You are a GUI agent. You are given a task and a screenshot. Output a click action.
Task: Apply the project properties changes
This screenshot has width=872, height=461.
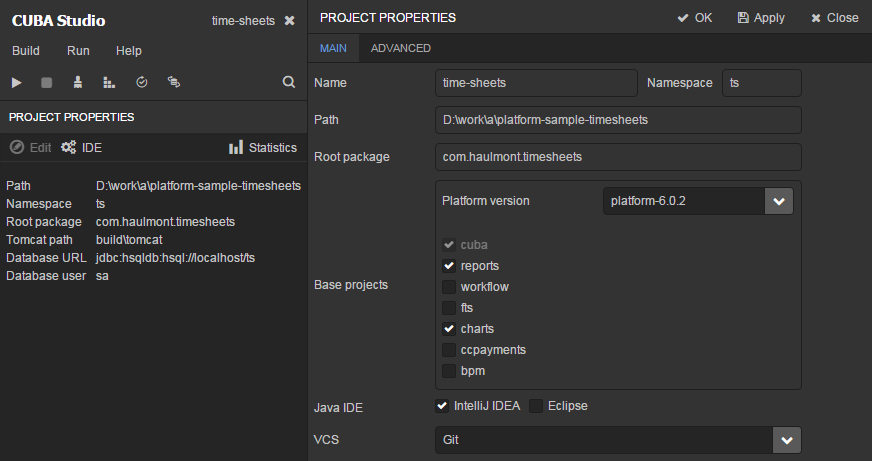pyautogui.click(x=761, y=18)
